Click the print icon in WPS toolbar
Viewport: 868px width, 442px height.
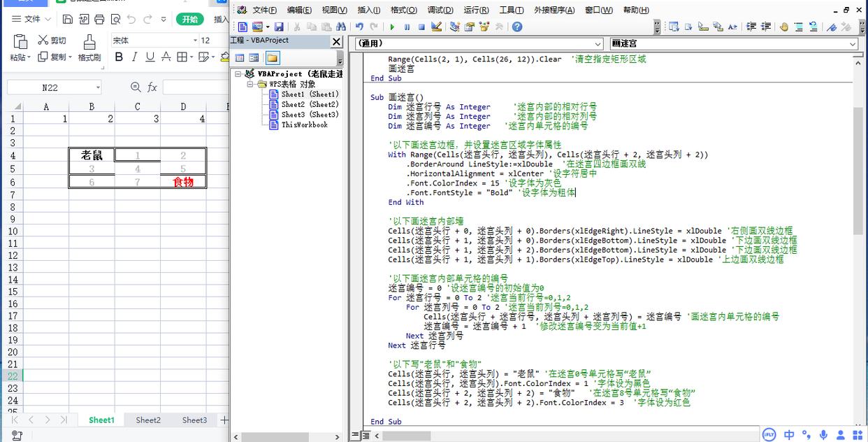point(99,19)
